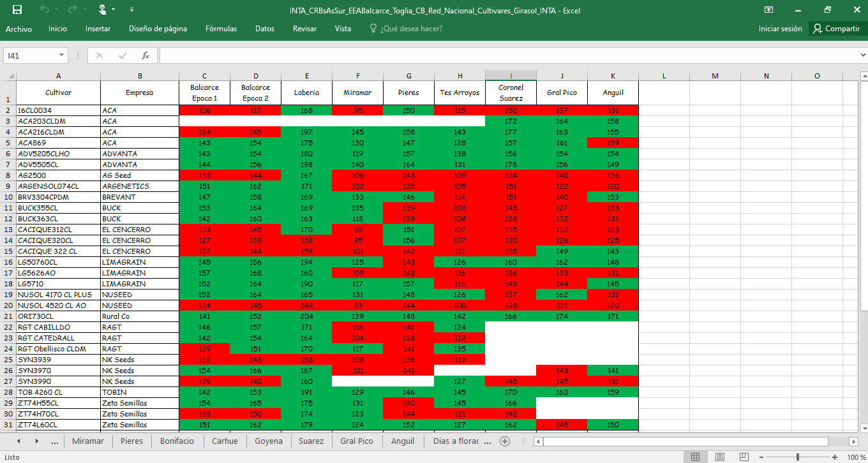Open the Diseño de página tab
Viewport: 868px width, 463px height.
(x=158, y=29)
